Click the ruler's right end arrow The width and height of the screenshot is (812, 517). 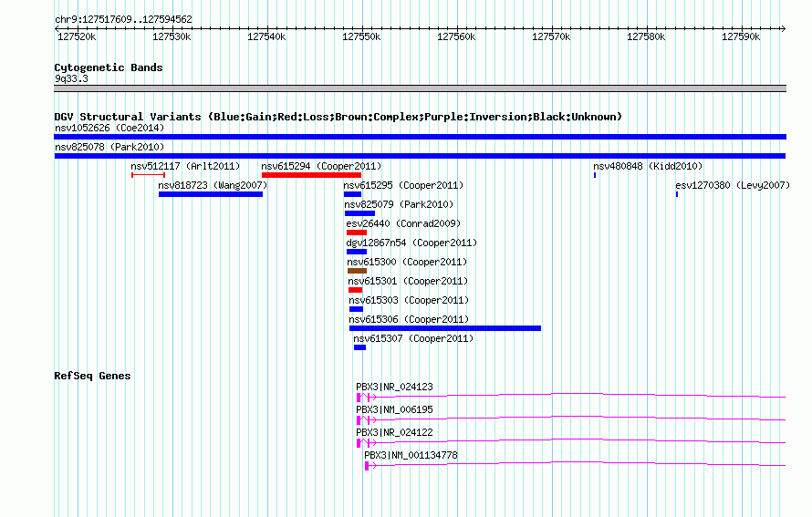point(784,28)
